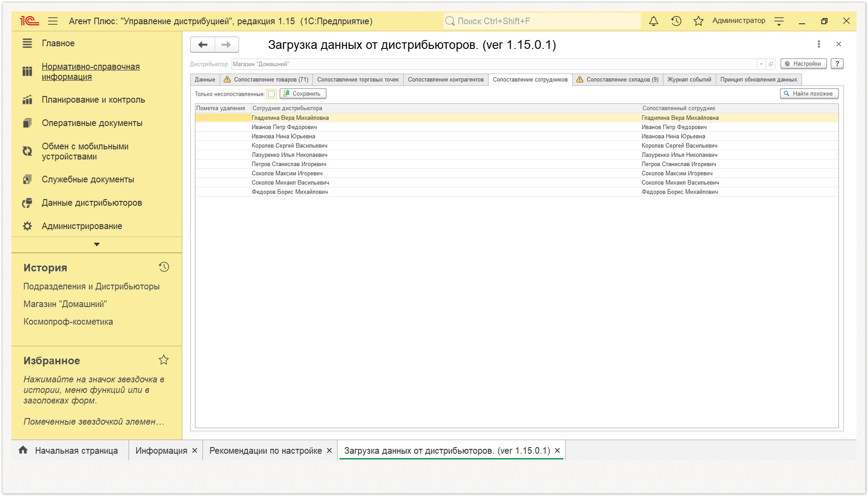Click the История panel clock icon
The image size is (868, 496).
pyautogui.click(x=164, y=267)
